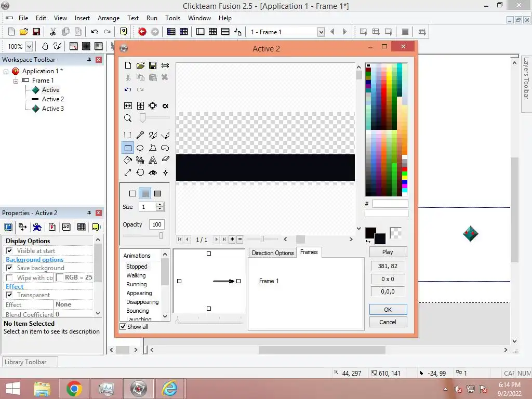
Task: Open the Insert menu
Action: coord(82,18)
